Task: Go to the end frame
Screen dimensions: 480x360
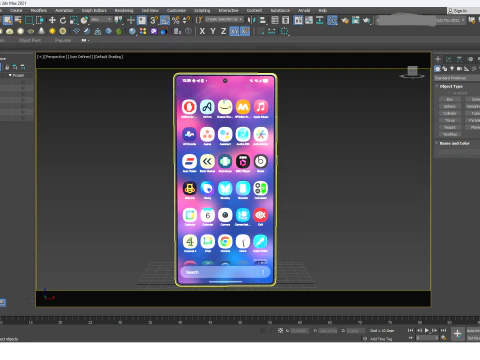Action: click(443, 330)
